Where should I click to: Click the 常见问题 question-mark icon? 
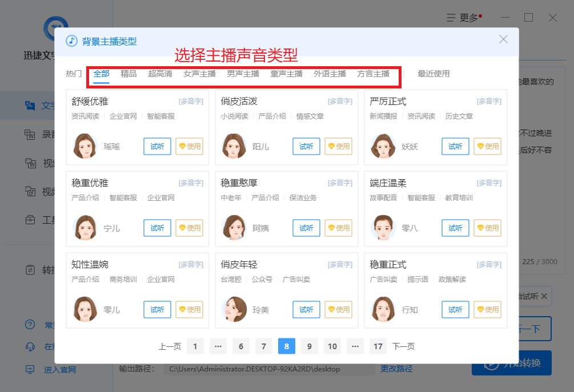tap(29, 325)
